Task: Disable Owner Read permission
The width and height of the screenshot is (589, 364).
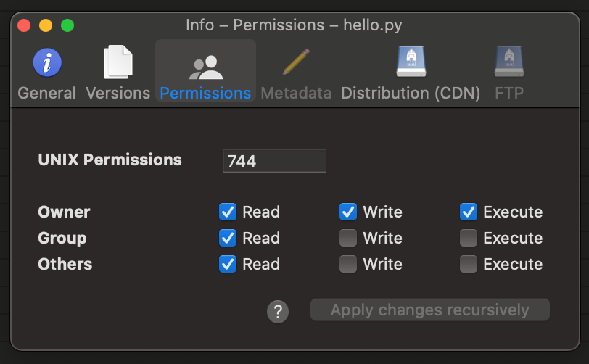Action: pos(228,212)
